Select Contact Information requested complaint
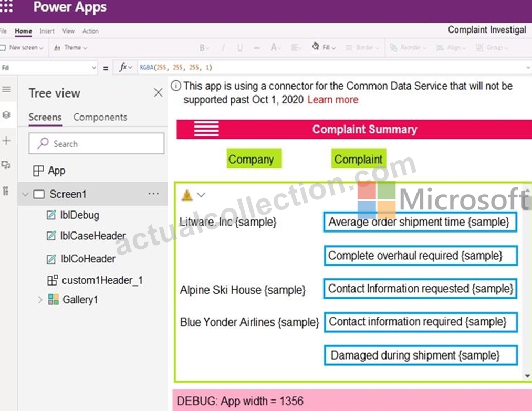532x411 pixels. (420, 289)
